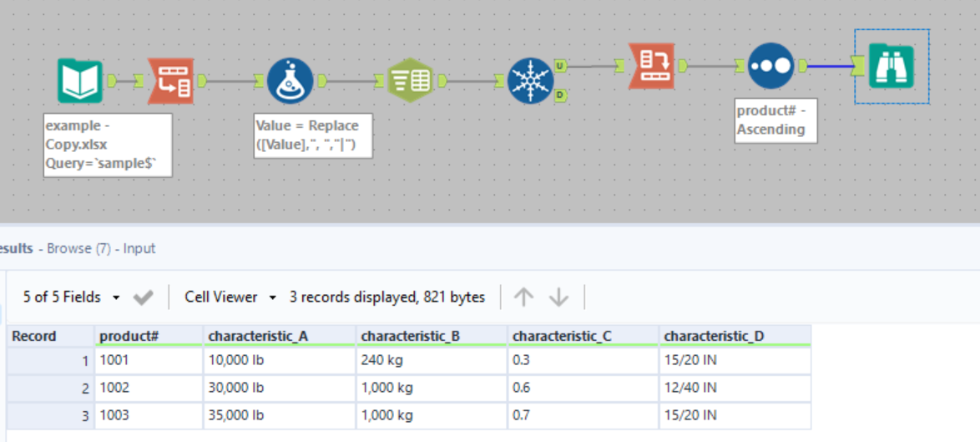
Task: Expand the '5 of 5 Fields' dropdown
Action: coord(72,297)
